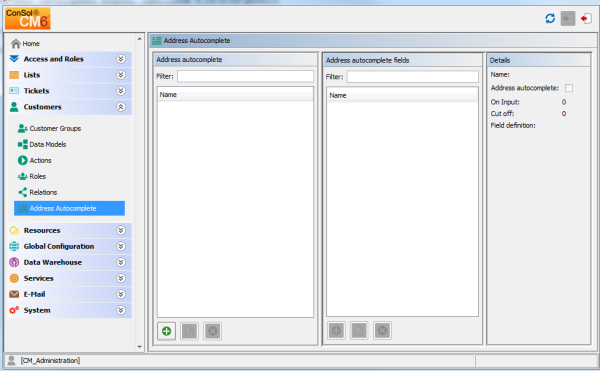Image resolution: width=600 pixels, height=371 pixels.
Task: Open the Resources menu header
Action: click(x=69, y=230)
